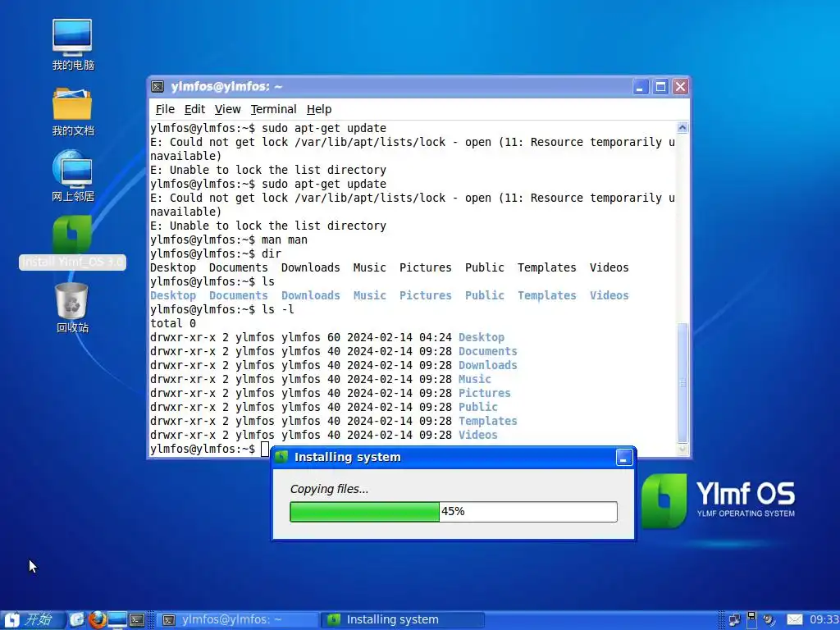Open the network connections tray icon

tap(734, 620)
